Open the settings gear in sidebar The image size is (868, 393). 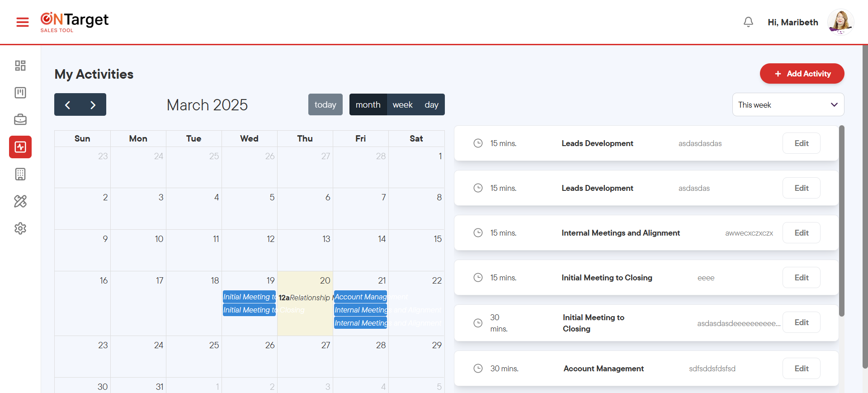point(20,228)
